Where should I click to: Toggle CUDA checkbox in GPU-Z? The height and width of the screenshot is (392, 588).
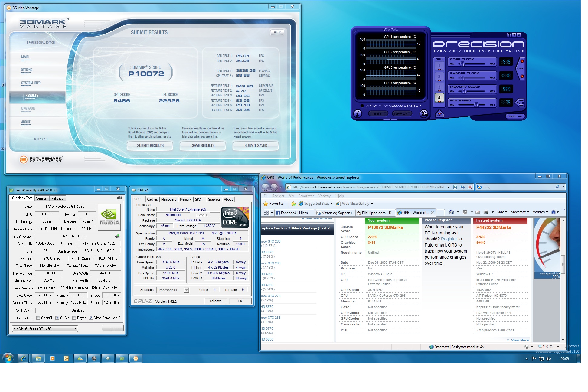57,318
